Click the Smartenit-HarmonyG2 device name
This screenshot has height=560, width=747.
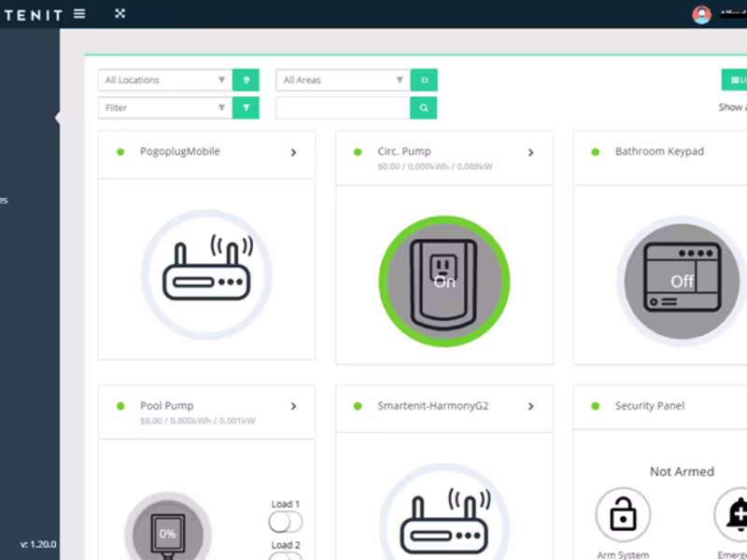coord(433,406)
